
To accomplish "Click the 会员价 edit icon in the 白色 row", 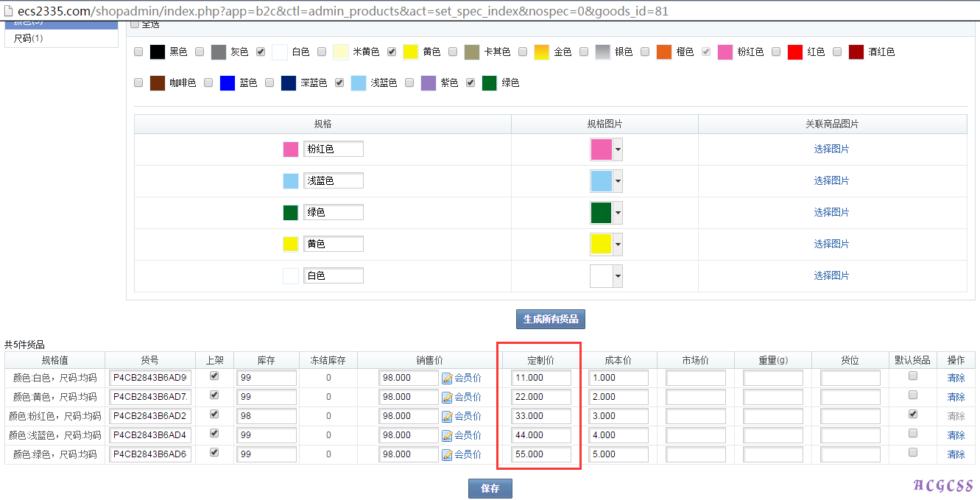I will click(x=447, y=378).
